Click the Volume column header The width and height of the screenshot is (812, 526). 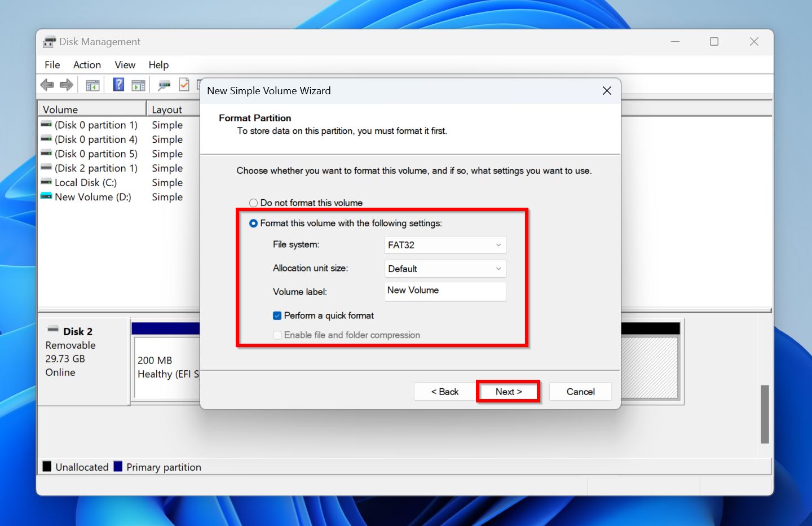(92, 109)
